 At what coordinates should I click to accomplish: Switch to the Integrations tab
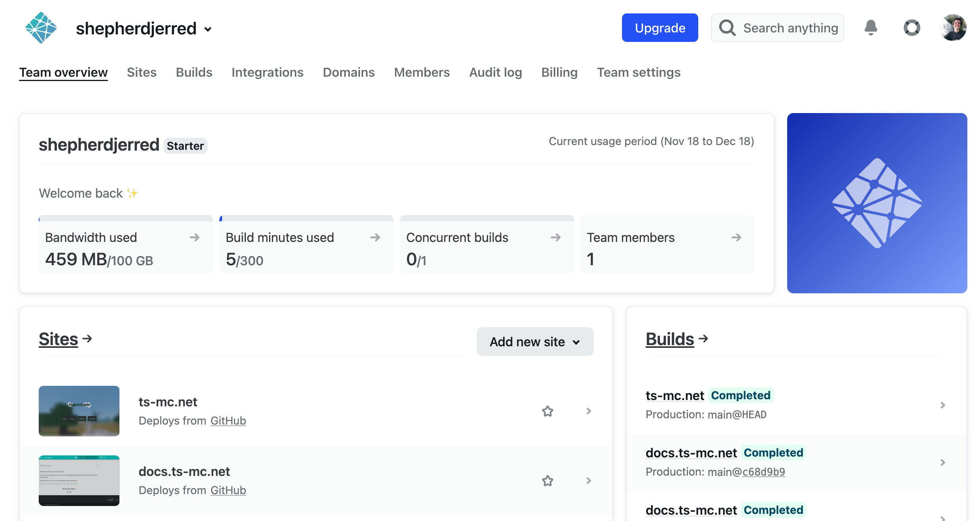coord(267,72)
